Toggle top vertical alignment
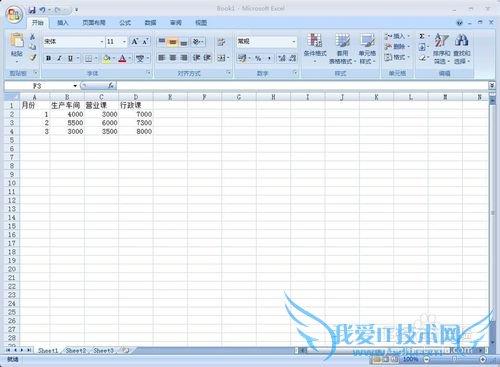The image size is (500, 367). click(x=162, y=42)
